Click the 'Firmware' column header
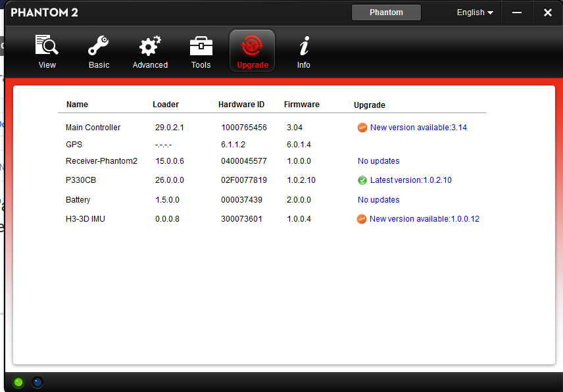The height and width of the screenshot is (392, 563). [x=302, y=105]
